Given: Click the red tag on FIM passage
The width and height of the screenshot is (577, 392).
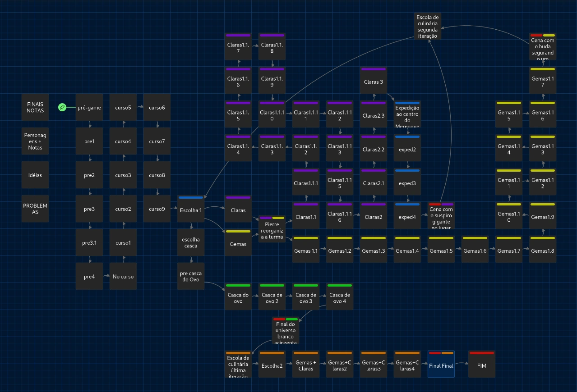Looking at the screenshot, I should [x=481, y=353].
